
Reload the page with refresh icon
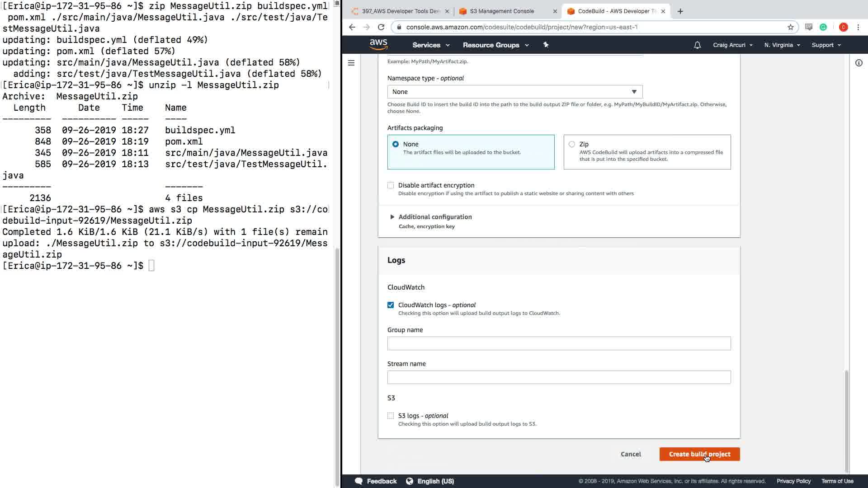(381, 27)
